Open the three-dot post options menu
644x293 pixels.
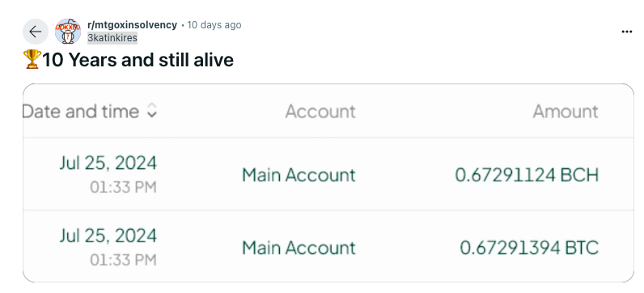coord(627,32)
